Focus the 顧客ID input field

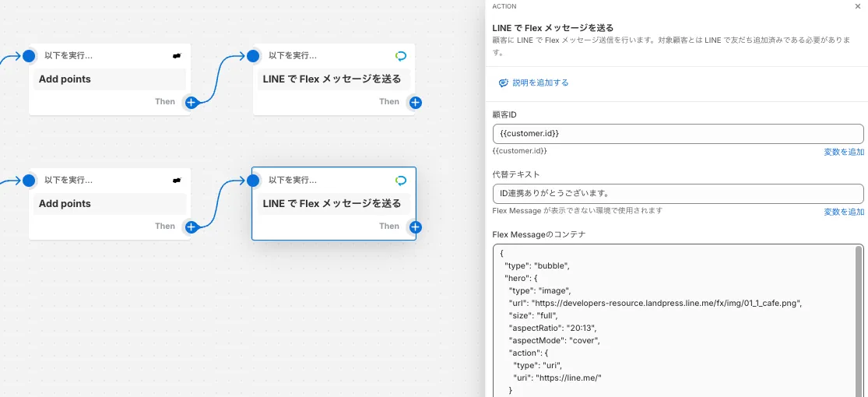pos(677,134)
